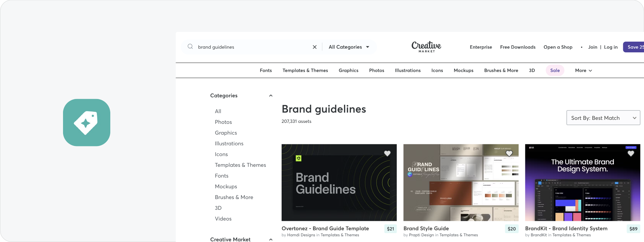
Task: Select the Fonts category in the sidebar
Action: 222,176
